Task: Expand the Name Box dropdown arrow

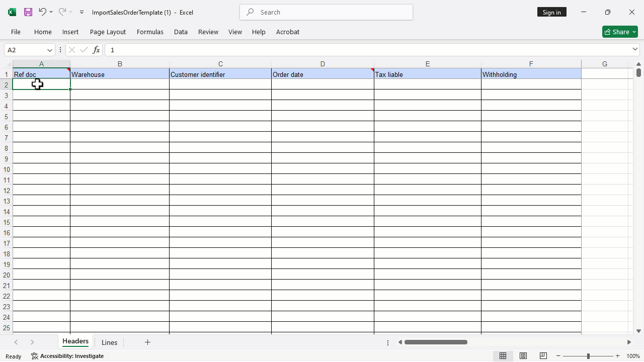Action: [50, 50]
